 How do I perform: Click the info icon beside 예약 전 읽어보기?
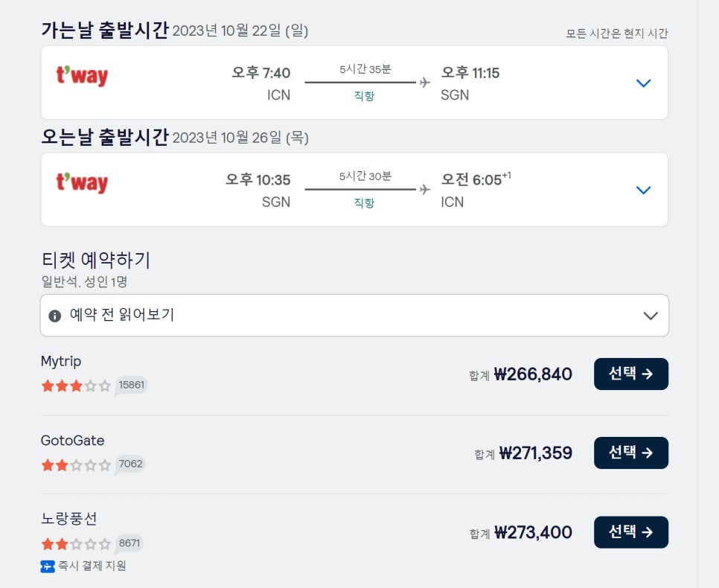point(54,316)
